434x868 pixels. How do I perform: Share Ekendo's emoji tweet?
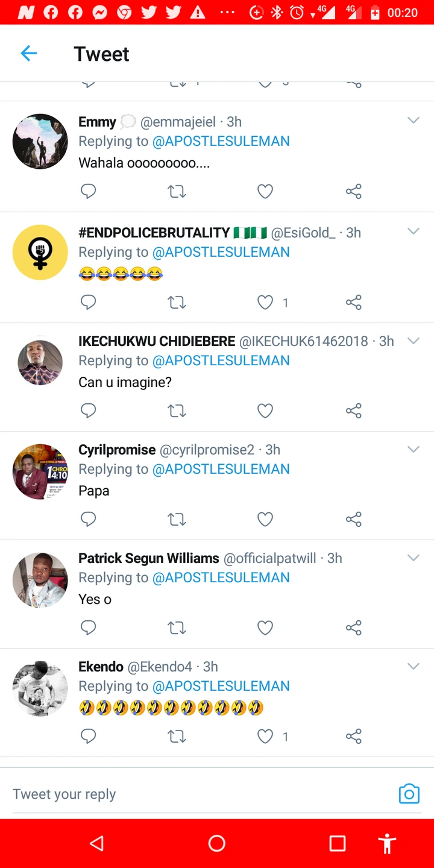354,737
